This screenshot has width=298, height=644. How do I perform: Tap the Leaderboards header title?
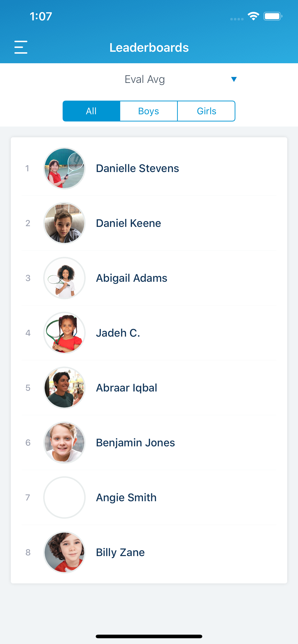[x=149, y=47]
